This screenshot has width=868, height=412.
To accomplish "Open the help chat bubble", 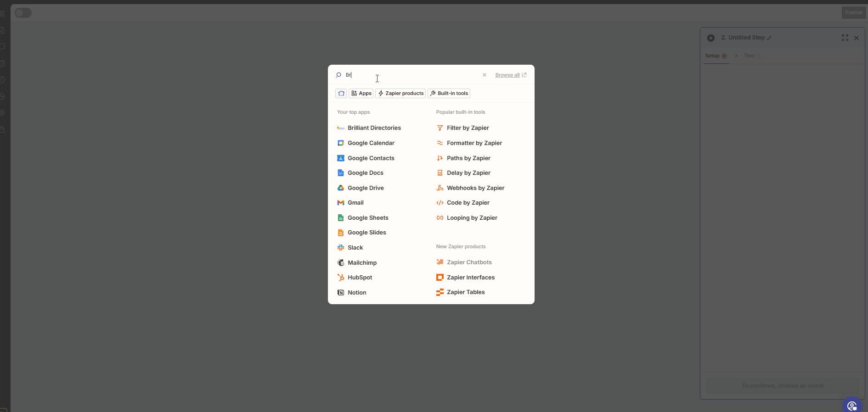I will pyautogui.click(x=852, y=406).
